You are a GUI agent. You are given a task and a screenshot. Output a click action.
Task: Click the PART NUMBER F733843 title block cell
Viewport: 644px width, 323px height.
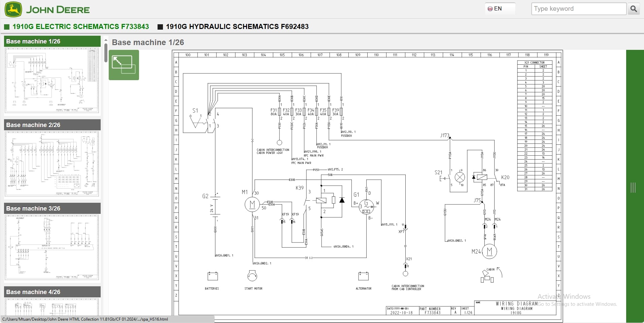pyautogui.click(x=434, y=311)
